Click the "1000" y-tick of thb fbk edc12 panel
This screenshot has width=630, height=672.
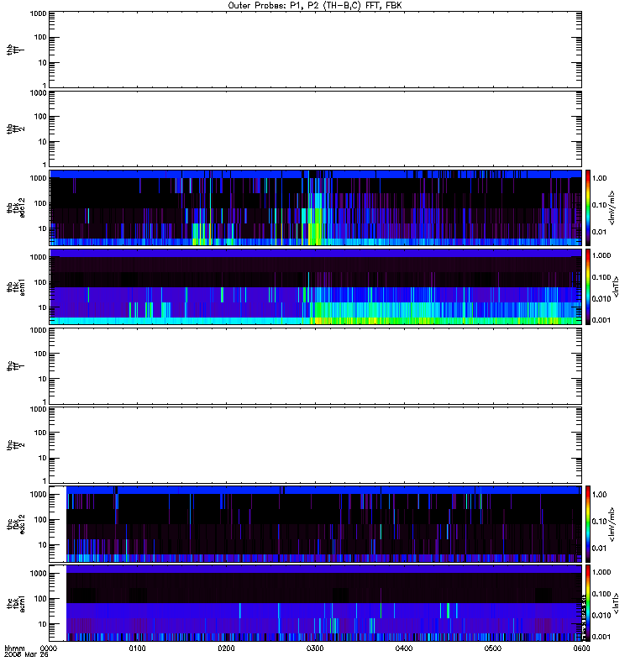click(38, 178)
